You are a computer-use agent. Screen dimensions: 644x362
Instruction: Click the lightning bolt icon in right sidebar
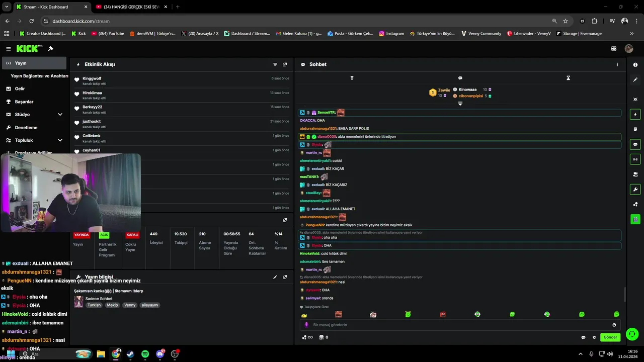point(635,115)
